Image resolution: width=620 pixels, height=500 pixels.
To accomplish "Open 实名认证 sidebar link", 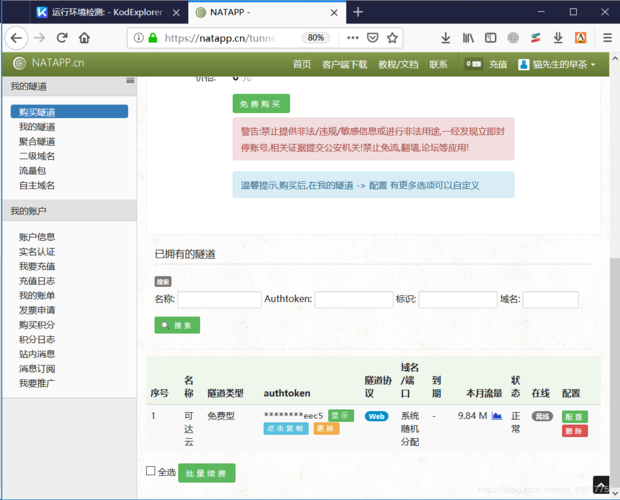I will pyautogui.click(x=37, y=252).
